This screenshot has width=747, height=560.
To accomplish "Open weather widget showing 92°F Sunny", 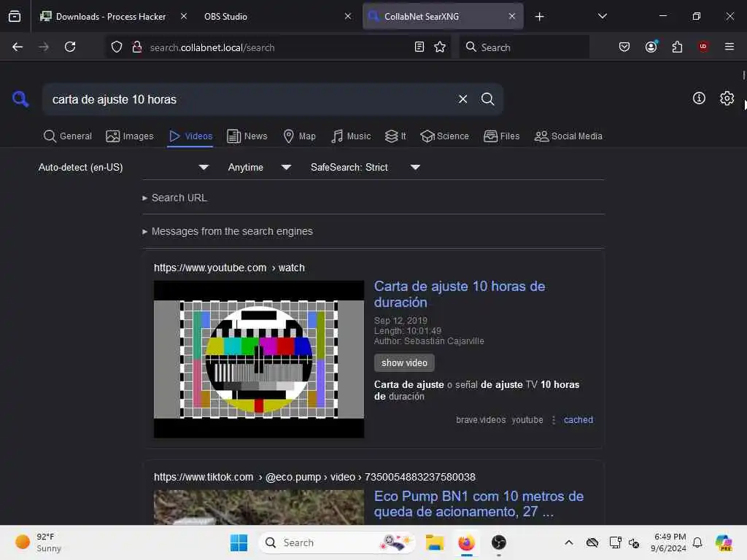I will click(39, 542).
